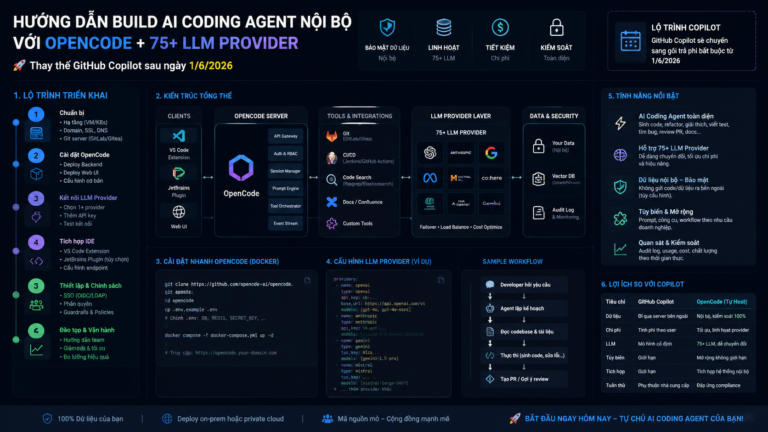Click the CI/CD icon in Tools & Integrations

[x=332, y=157]
